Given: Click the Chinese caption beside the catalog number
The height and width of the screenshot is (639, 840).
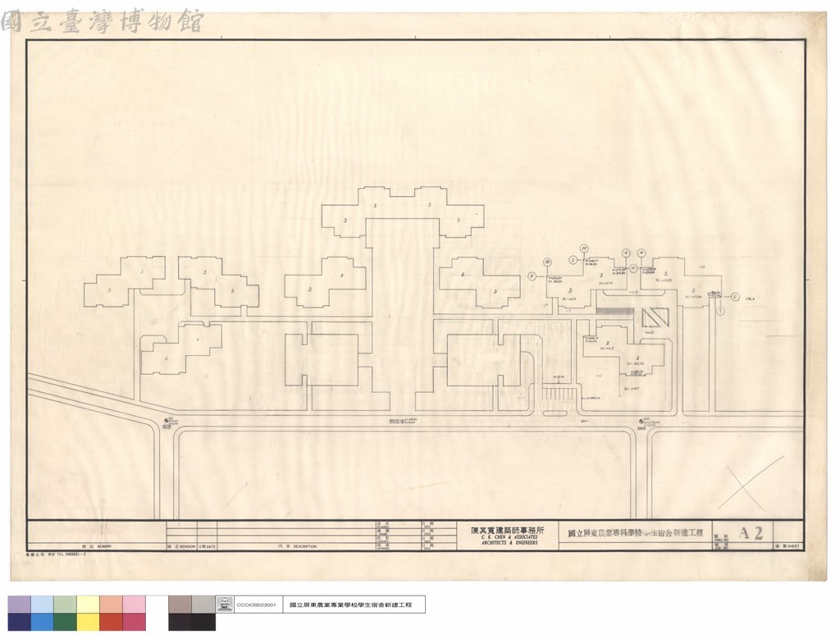Looking at the screenshot, I should click(350, 605).
